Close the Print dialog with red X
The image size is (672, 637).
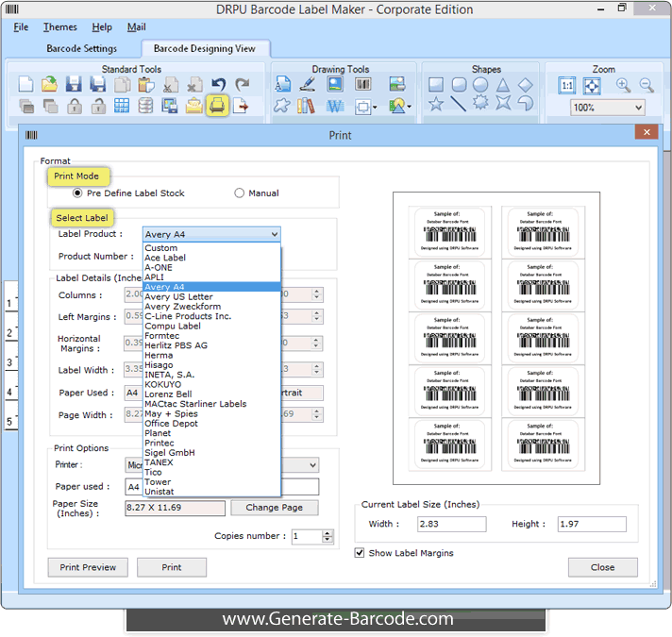point(647,132)
